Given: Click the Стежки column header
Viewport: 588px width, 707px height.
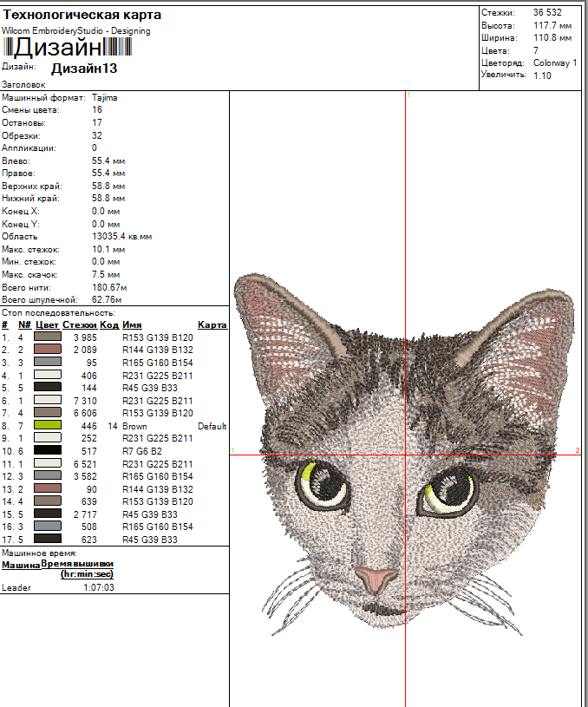Looking at the screenshot, I should (x=79, y=324).
